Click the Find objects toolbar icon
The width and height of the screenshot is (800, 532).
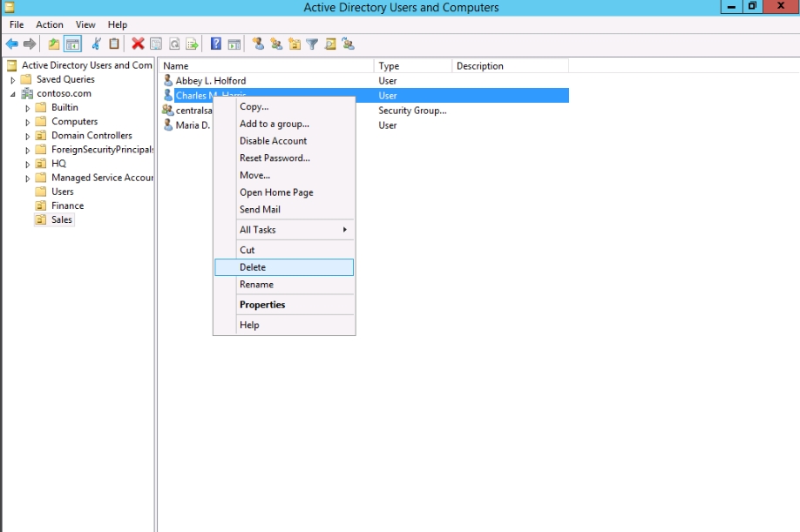click(330, 44)
